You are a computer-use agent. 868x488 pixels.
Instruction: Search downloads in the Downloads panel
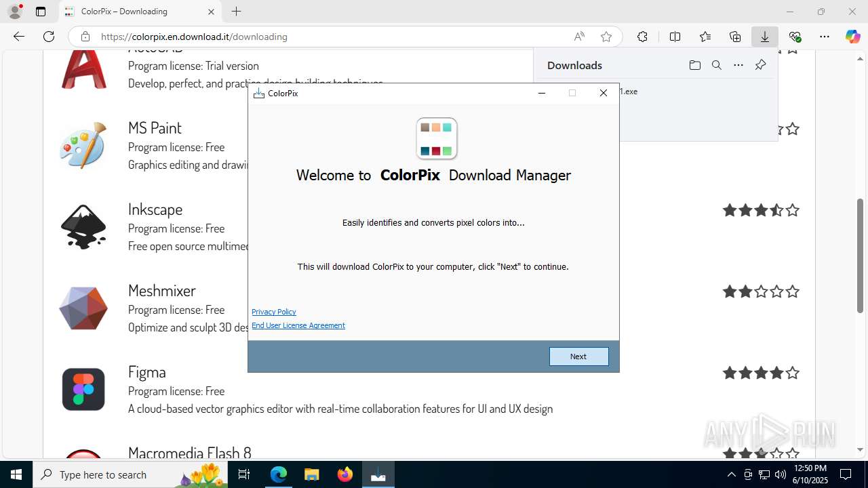pyautogui.click(x=716, y=65)
